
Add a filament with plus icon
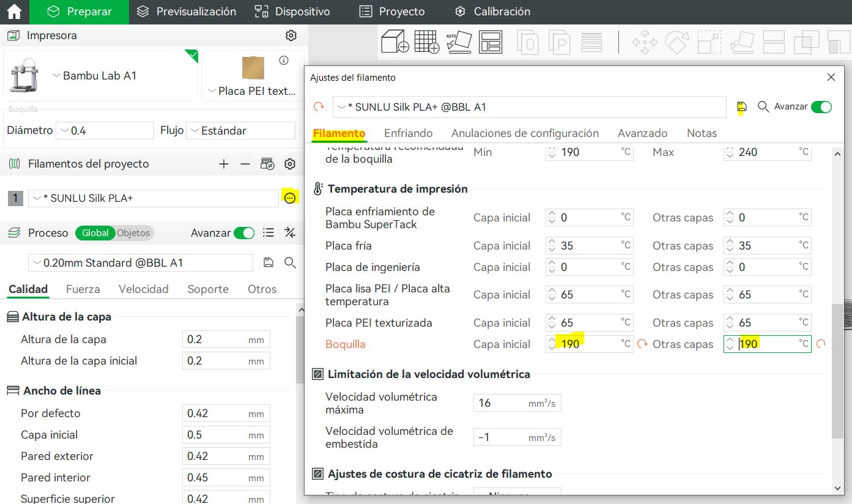[224, 164]
